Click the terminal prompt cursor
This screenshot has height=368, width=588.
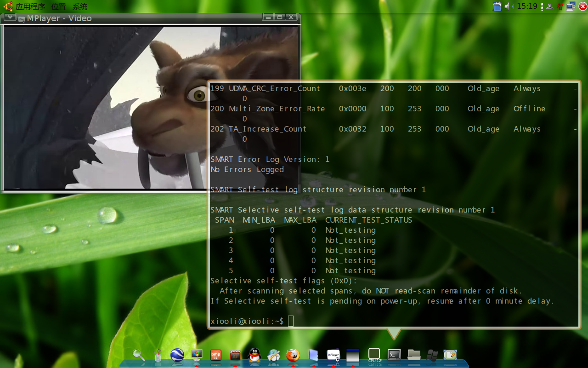[291, 321]
